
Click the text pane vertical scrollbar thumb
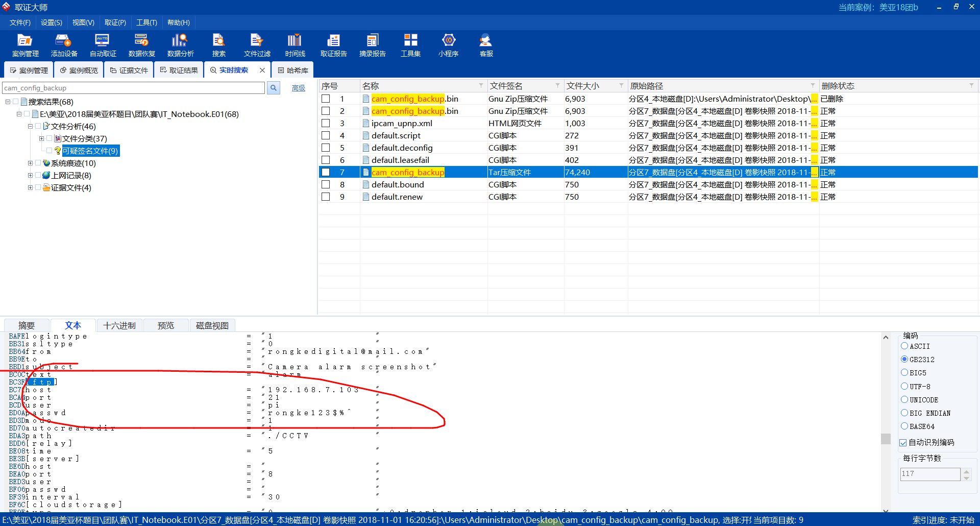pos(886,439)
